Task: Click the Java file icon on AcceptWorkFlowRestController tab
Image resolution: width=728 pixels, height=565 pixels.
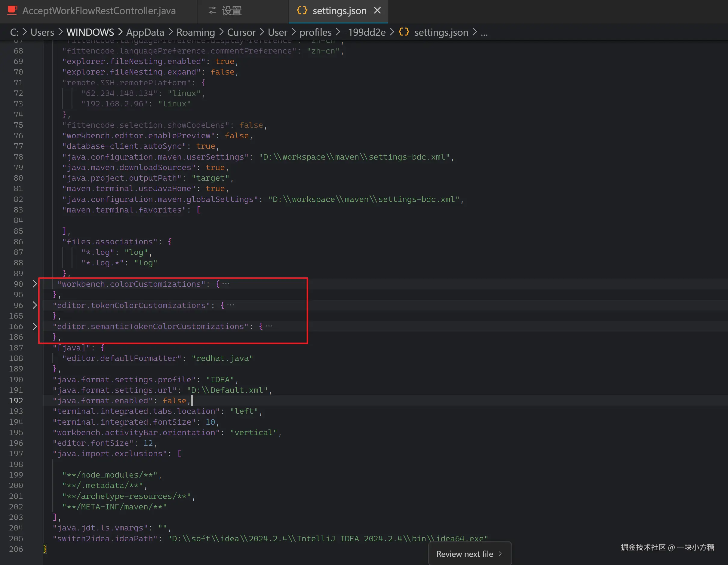Action: (x=12, y=10)
